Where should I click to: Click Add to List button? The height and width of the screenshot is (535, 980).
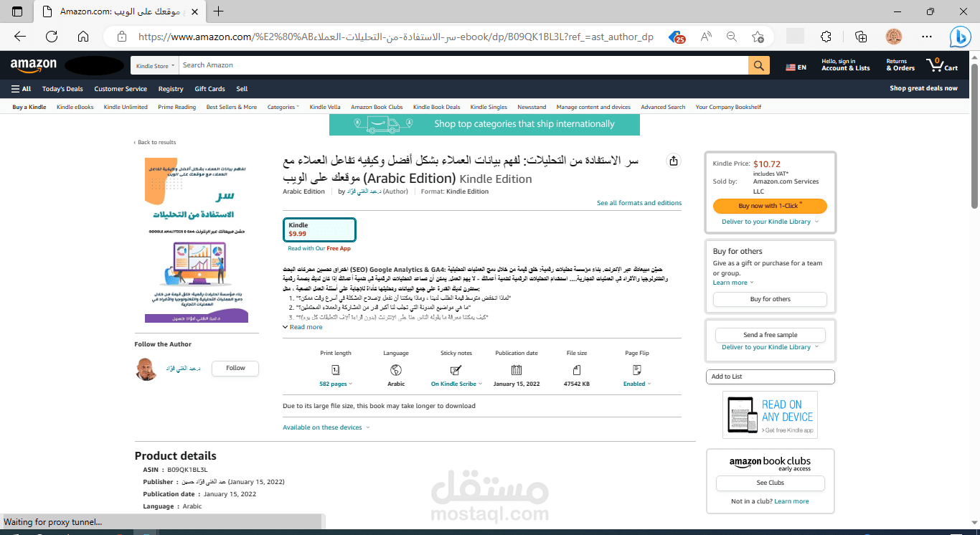coord(770,377)
